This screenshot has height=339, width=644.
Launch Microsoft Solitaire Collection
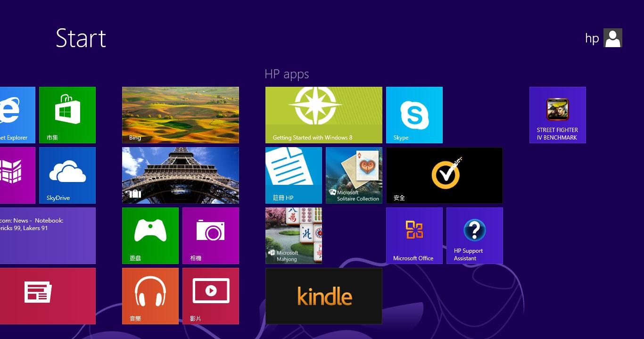point(354,175)
